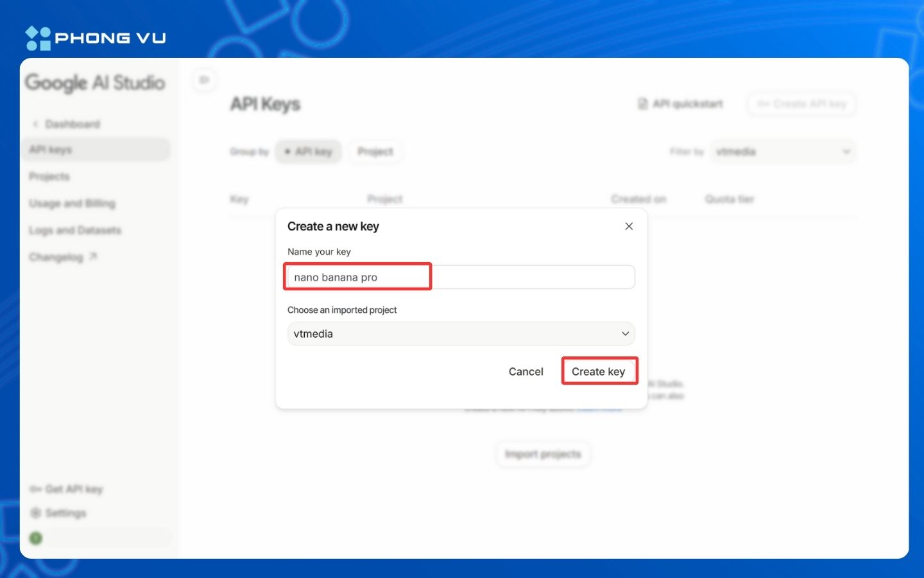Screen dimensions: 924x578
Task: Click Get API key in the sidebar
Action: pyautogui.click(x=66, y=489)
